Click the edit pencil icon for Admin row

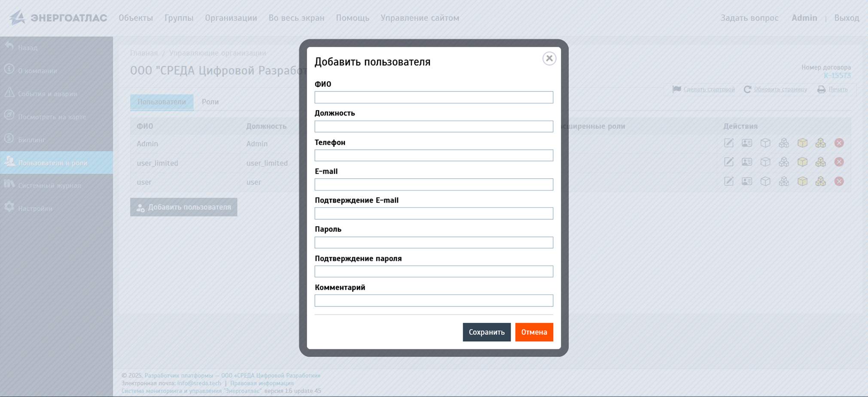coord(728,143)
